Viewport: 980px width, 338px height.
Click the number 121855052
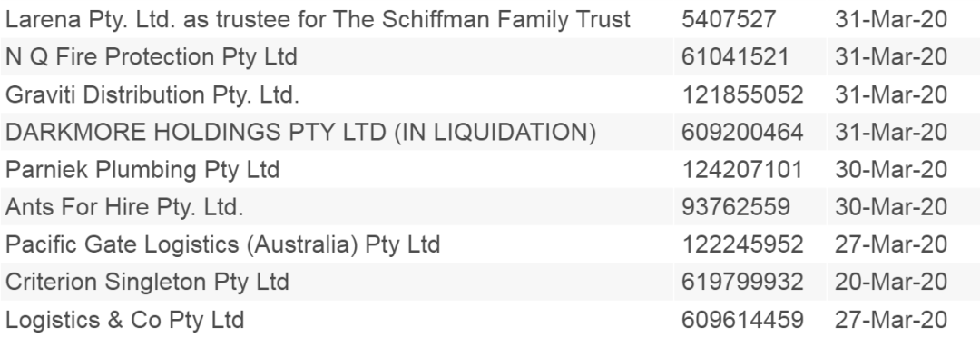point(742,94)
